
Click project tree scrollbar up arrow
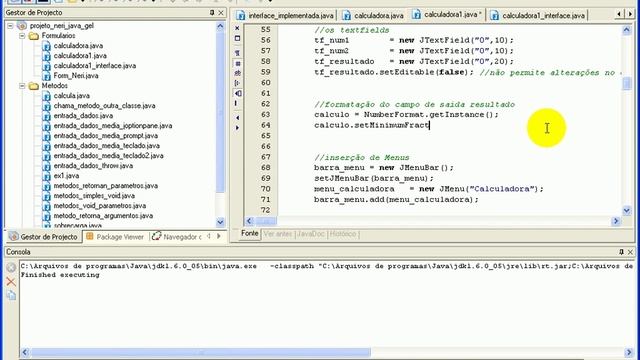[220, 27]
